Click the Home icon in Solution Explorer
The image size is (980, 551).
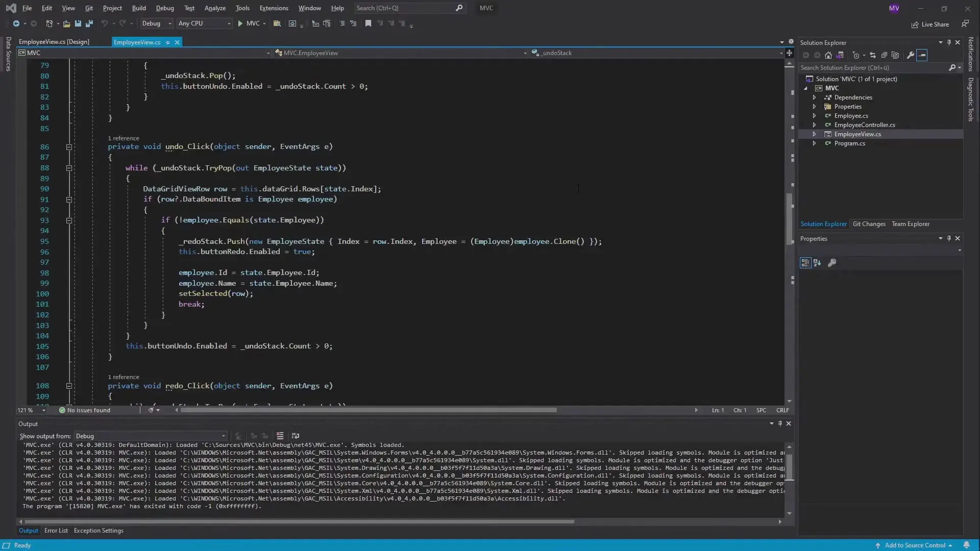(828, 55)
